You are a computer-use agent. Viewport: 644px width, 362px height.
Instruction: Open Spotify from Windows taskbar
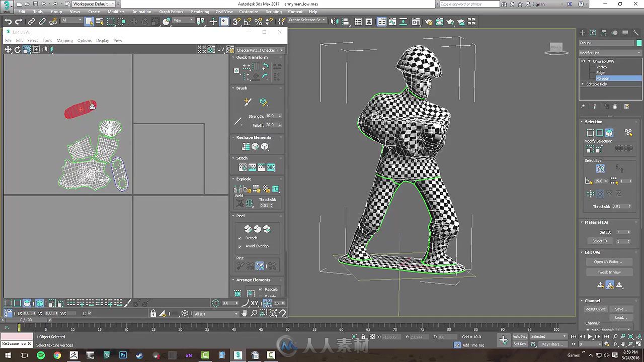click(x=41, y=355)
